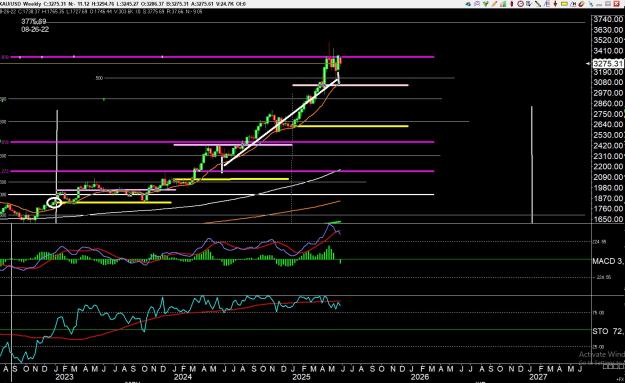Click the 2200.00 price axis label

pos(608,167)
